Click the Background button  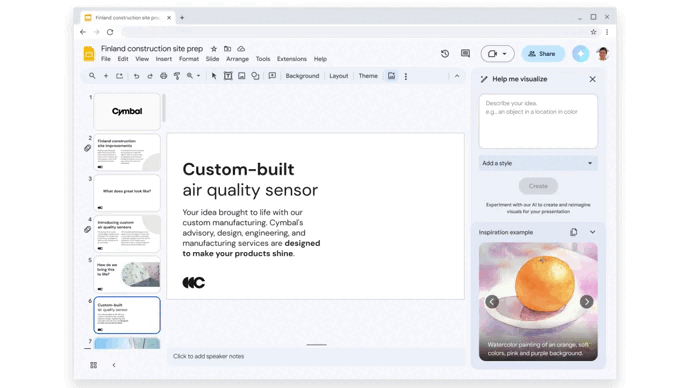point(302,76)
